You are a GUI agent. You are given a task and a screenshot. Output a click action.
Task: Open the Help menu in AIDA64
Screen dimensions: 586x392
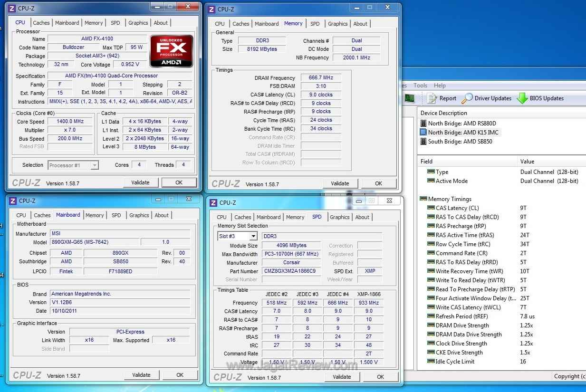coord(440,86)
